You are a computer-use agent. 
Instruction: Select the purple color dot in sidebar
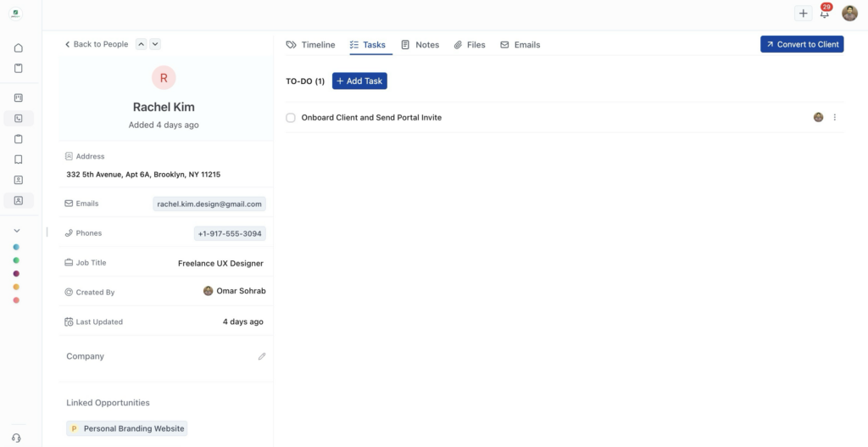[x=16, y=274]
